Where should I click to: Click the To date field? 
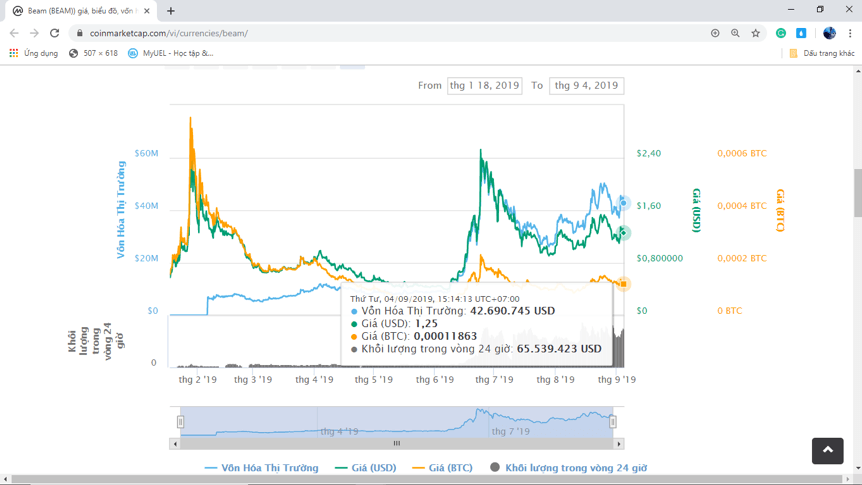pyautogui.click(x=587, y=85)
